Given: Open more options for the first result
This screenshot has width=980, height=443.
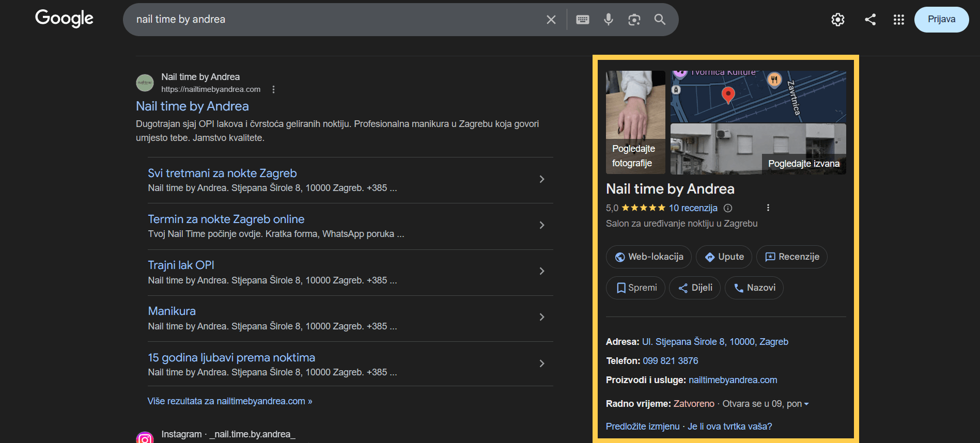Looking at the screenshot, I should [273, 89].
